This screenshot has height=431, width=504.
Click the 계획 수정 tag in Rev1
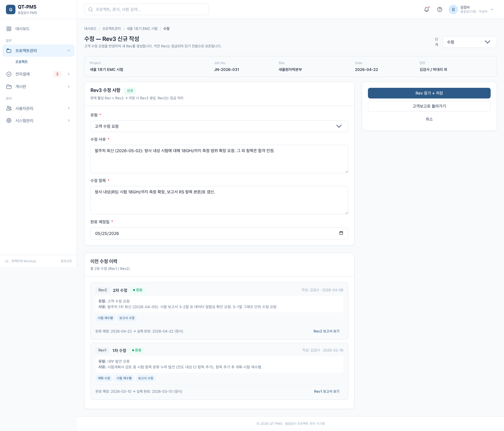(104, 378)
